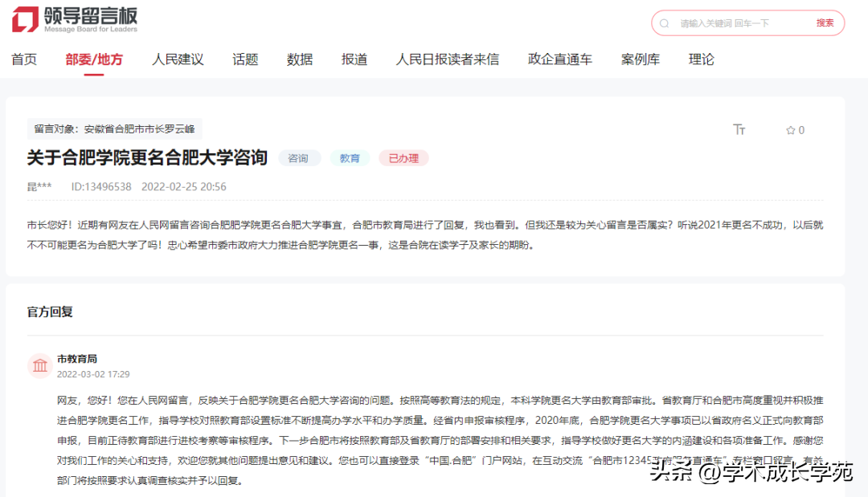Click the search magnifier icon
Image resolution: width=868 pixels, height=497 pixels.
pyautogui.click(x=665, y=23)
